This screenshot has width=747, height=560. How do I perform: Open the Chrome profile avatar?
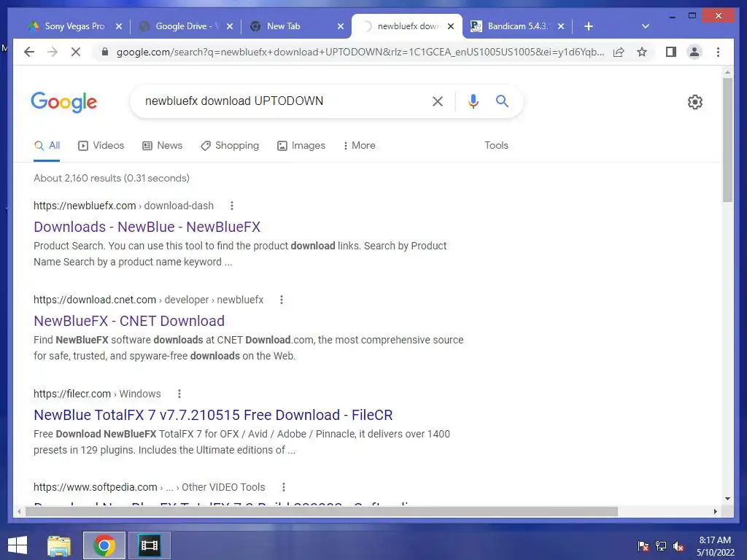click(x=694, y=52)
